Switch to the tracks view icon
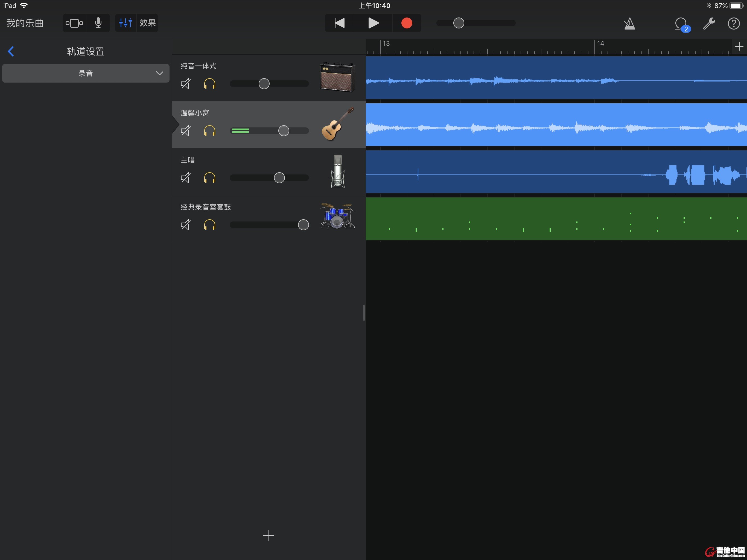Image resolution: width=747 pixels, height=560 pixels. click(74, 23)
